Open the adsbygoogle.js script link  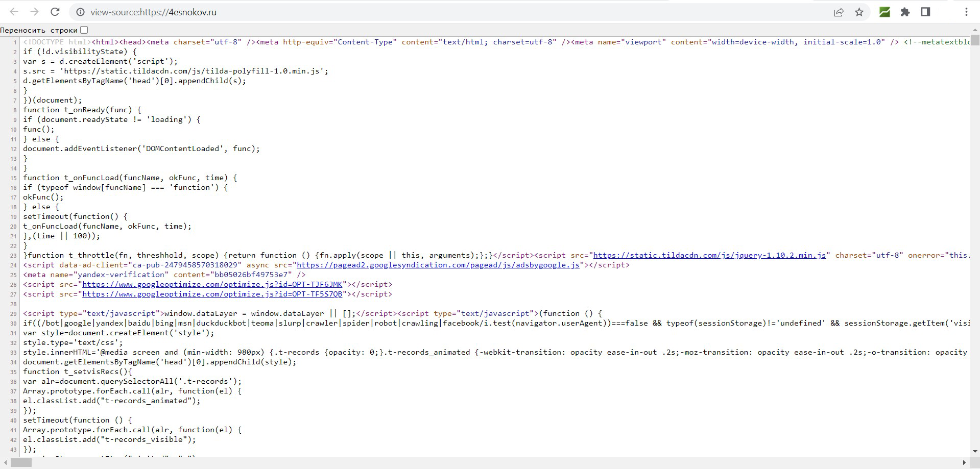click(x=438, y=265)
